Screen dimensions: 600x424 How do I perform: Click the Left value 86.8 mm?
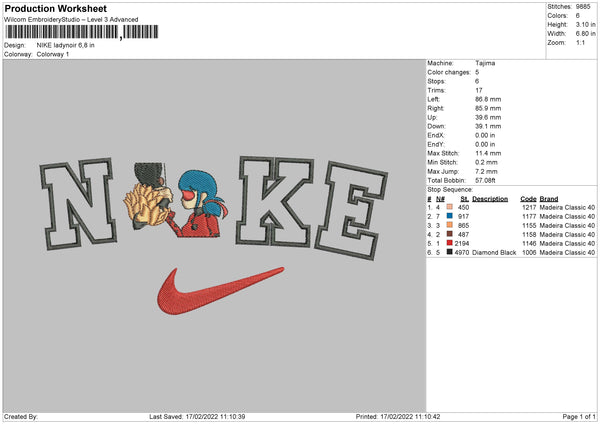[x=488, y=99]
